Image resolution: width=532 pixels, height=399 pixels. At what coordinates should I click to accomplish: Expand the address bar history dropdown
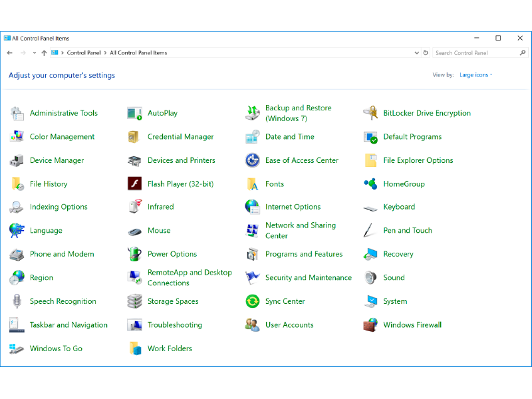pos(416,53)
